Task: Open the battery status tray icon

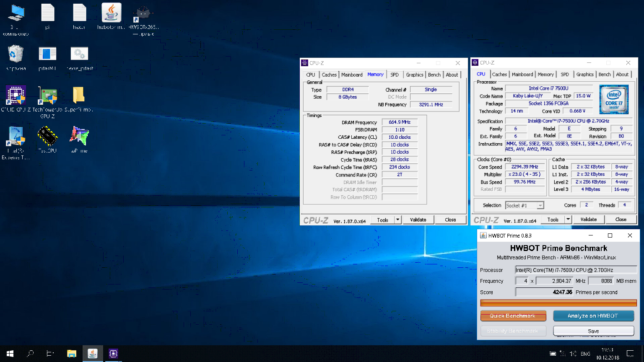Action: pos(553,354)
